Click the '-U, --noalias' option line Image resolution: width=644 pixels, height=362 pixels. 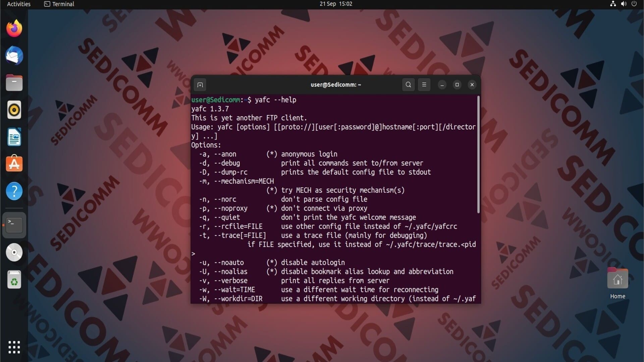326,272
